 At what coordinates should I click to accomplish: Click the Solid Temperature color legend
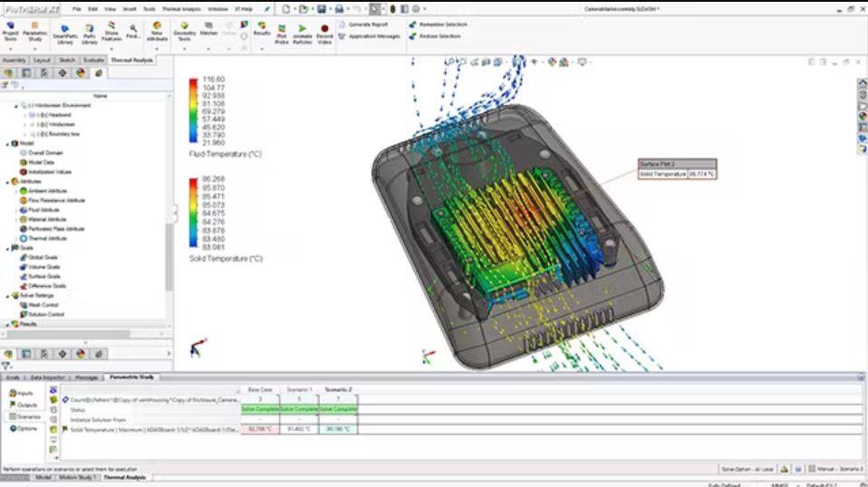(x=193, y=212)
